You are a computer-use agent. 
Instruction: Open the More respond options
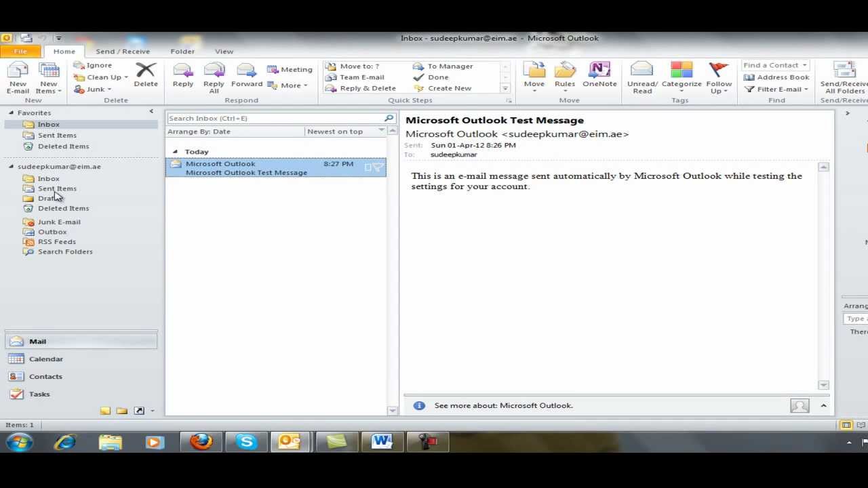click(288, 85)
